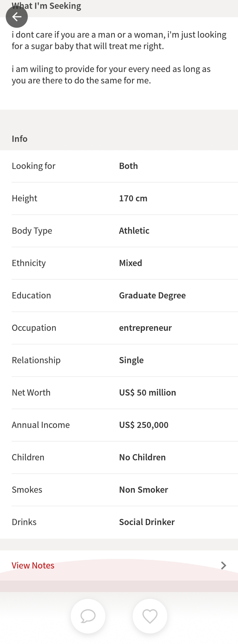
Task: Tap the Drinks Social Drinker value
Action: [x=147, y=522]
